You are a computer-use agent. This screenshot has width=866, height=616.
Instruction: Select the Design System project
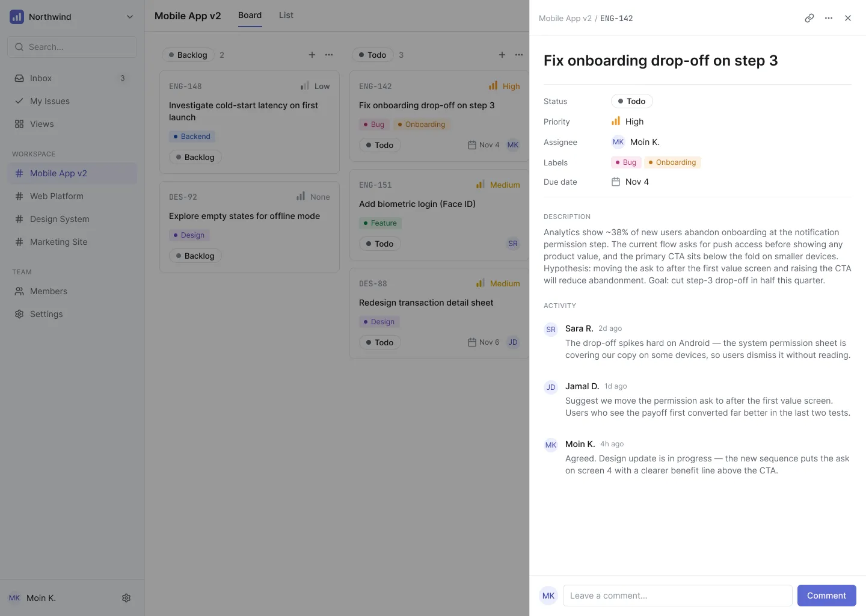tap(72, 219)
